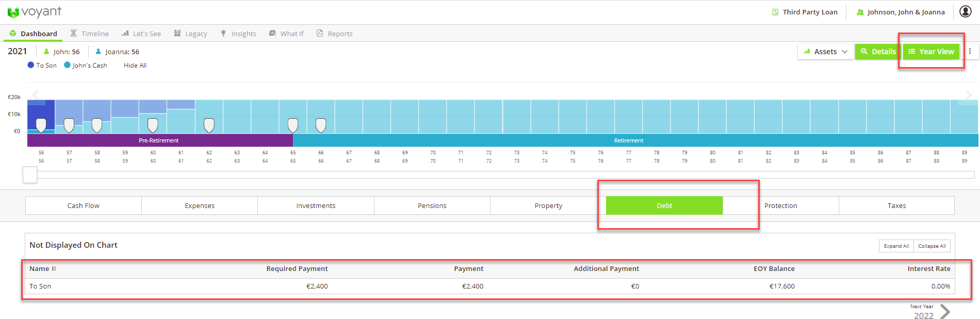Viewport: 980px width, 319px height.
Task: Open the user account profile icon
Action: (x=966, y=11)
